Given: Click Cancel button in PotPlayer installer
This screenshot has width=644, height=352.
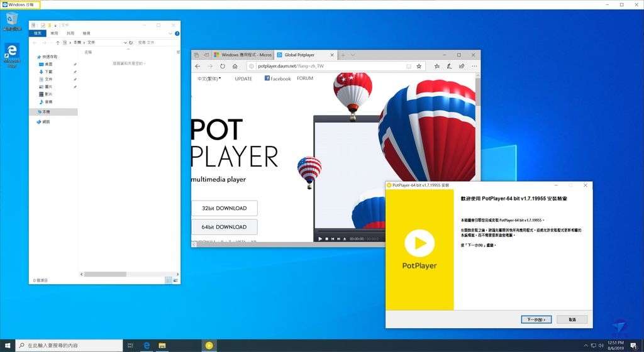Looking at the screenshot, I should [572, 319].
